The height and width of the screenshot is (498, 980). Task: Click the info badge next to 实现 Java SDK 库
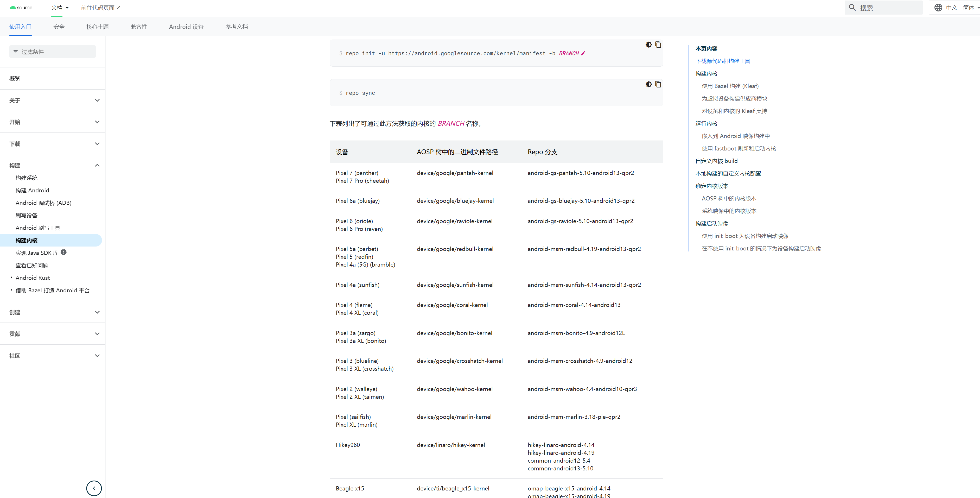(x=63, y=252)
